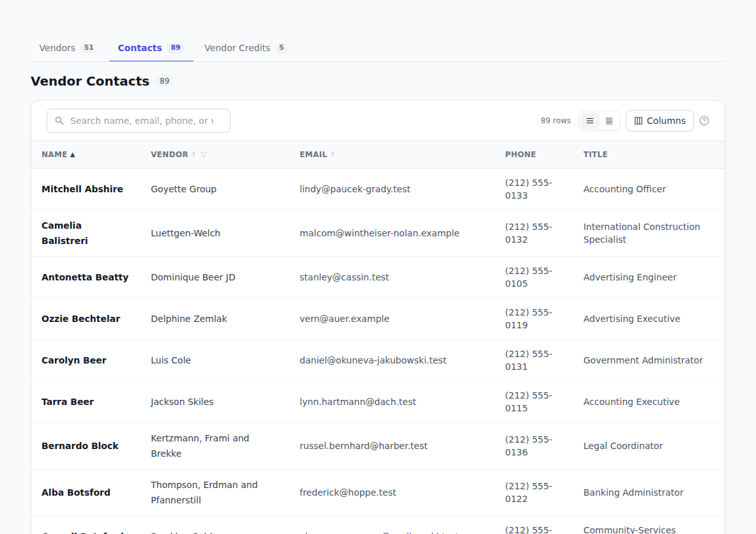
Task: Click the Accounting Officer title cell
Action: tap(624, 189)
